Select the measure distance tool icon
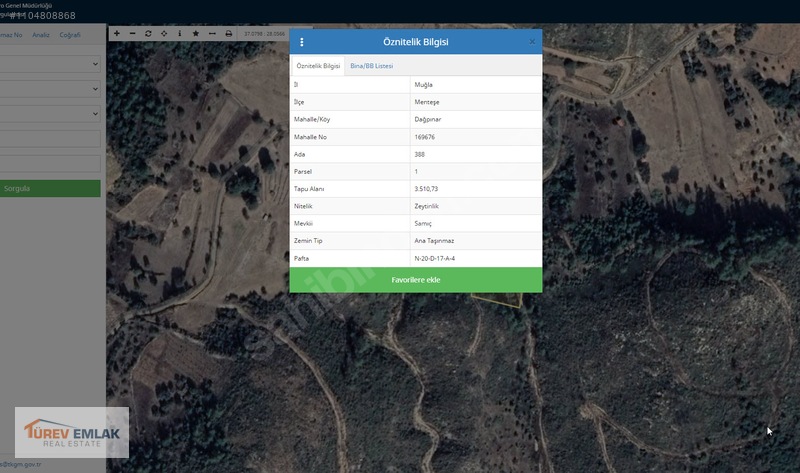 pos(212,33)
